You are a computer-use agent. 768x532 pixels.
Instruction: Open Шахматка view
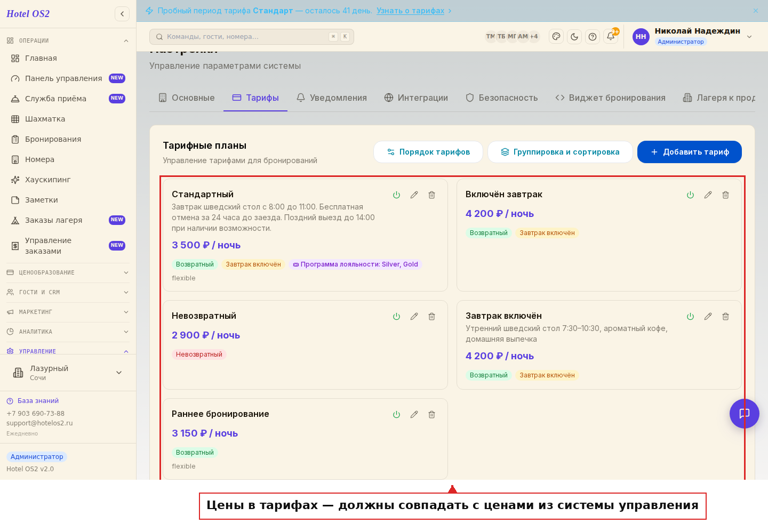pos(68,119)
